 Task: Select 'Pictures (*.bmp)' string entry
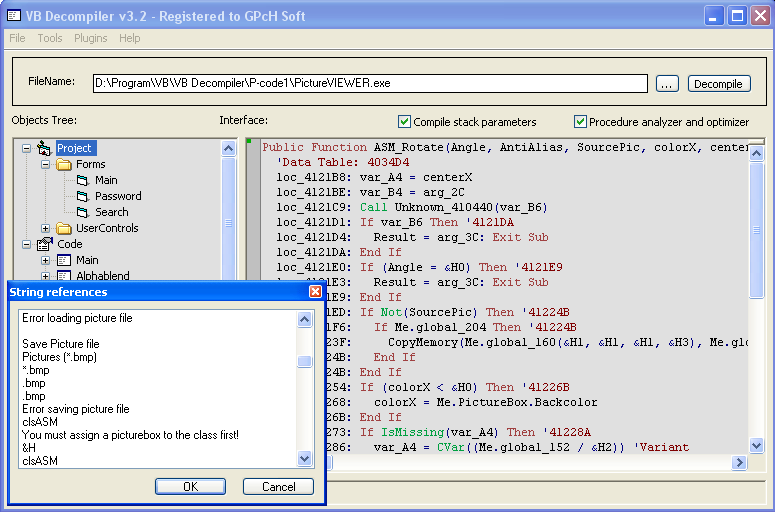(59, 357)
